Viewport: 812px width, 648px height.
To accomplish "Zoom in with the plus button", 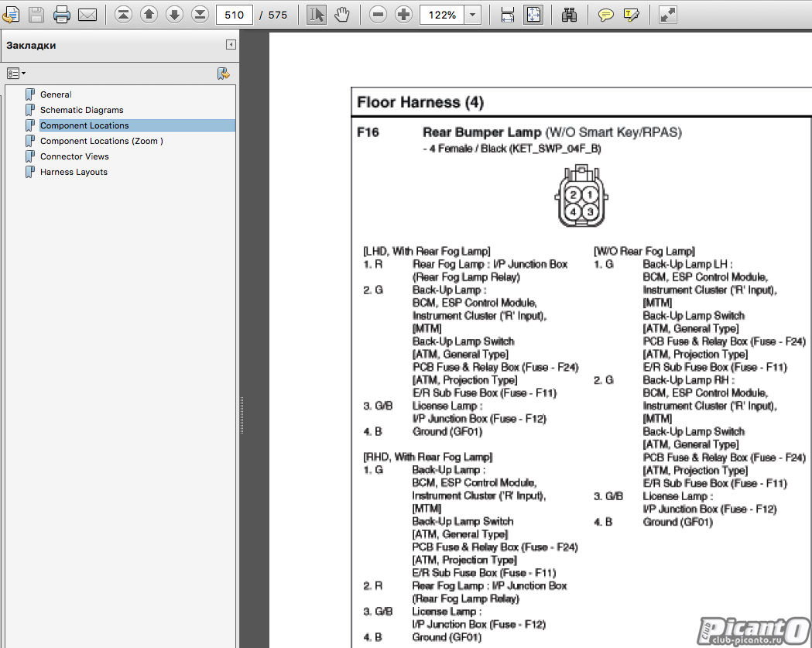I will (x=403, y=15).
